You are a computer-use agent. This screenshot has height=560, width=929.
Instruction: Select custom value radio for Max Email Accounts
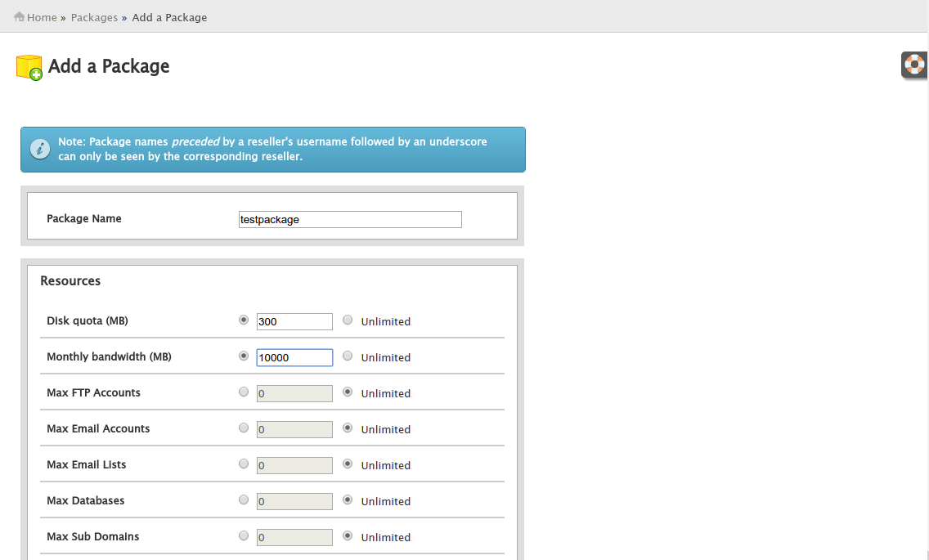pyautogui.click(x=244, y=428)
